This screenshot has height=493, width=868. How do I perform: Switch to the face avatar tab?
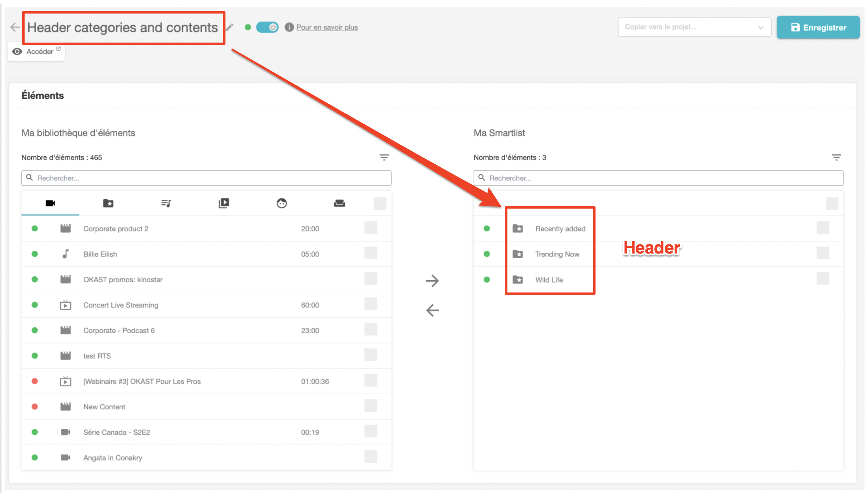tap(281, 203)
